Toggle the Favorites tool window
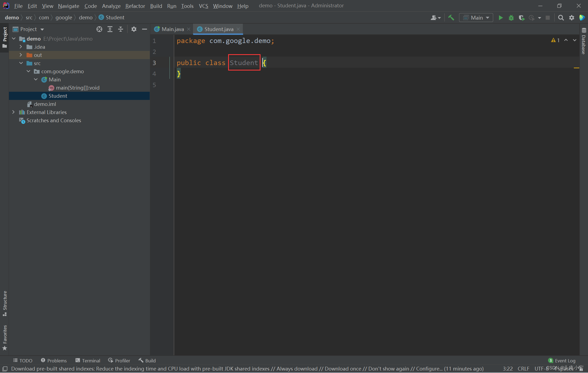This screenshot has width=588, height=373. click(x=5, y=337)
